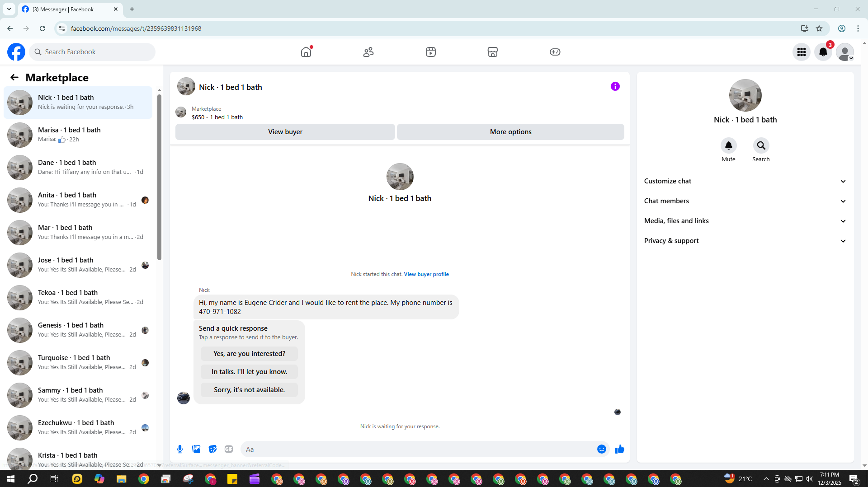Open the browser tab search dropdown
The width and height of the screenshot is (868, 487).
(x=9, y=9)
